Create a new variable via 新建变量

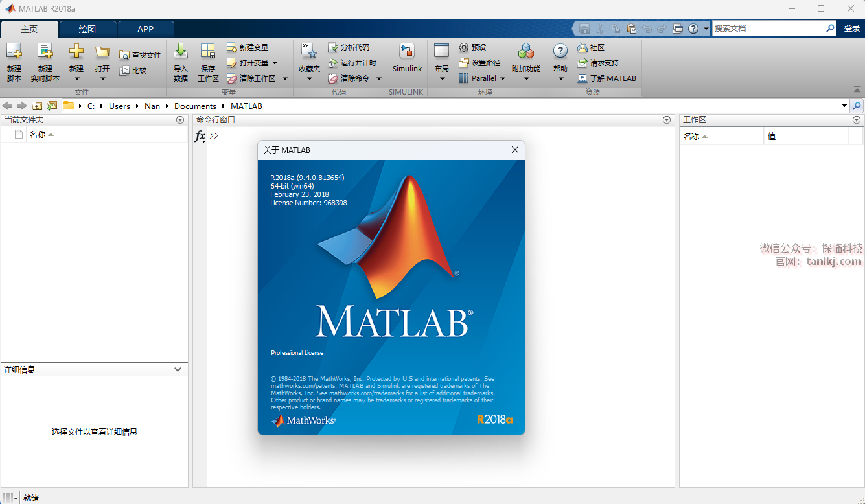tap(248, 47)
